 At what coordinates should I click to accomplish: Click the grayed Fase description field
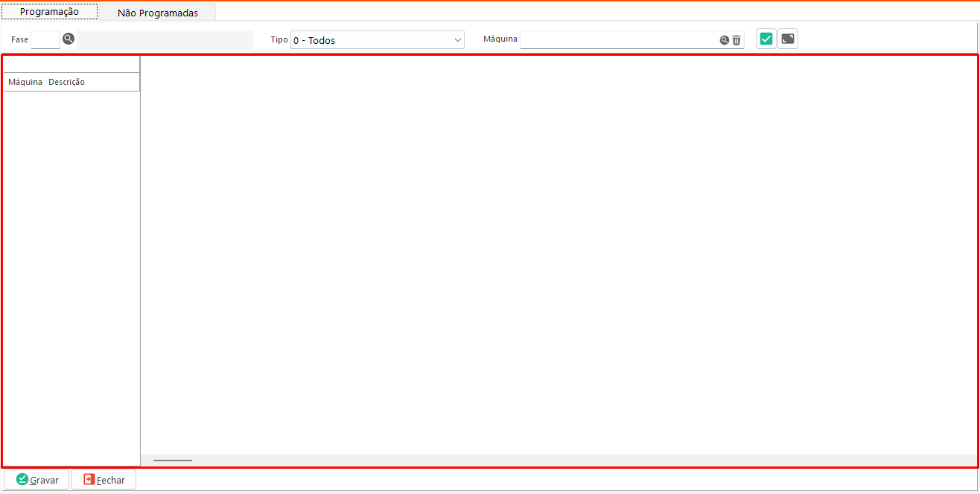coord(165,40)
